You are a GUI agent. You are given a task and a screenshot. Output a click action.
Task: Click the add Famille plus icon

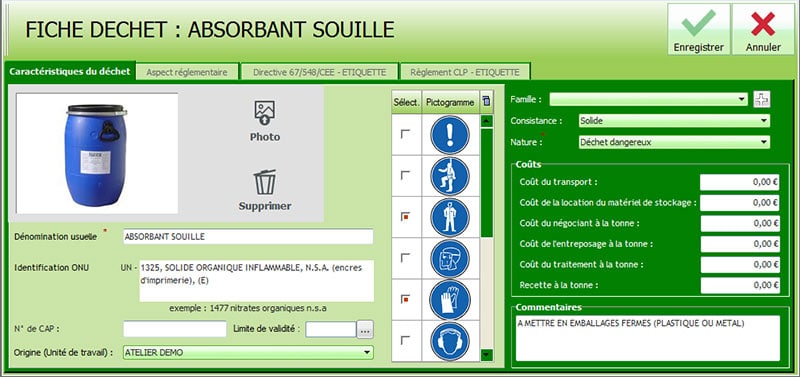[761, 99]
